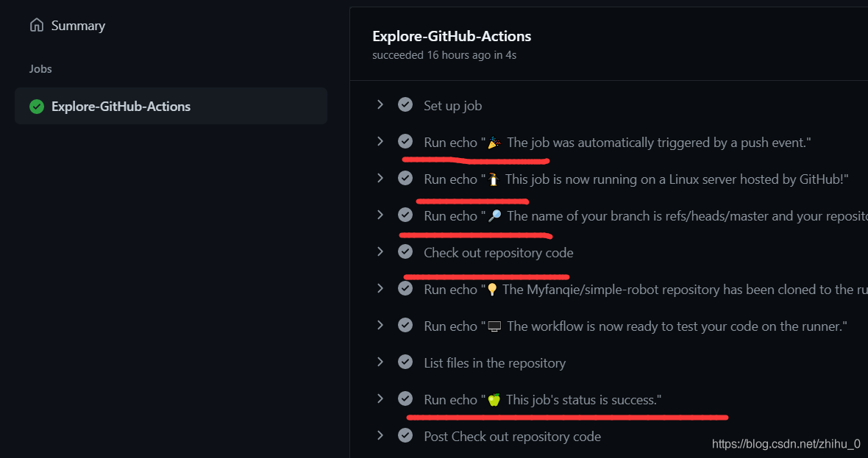Click the Explore-GitHub-Actions job title heading
The width and height of the screenshot is (868, 458).
click(x=452, y=36)
